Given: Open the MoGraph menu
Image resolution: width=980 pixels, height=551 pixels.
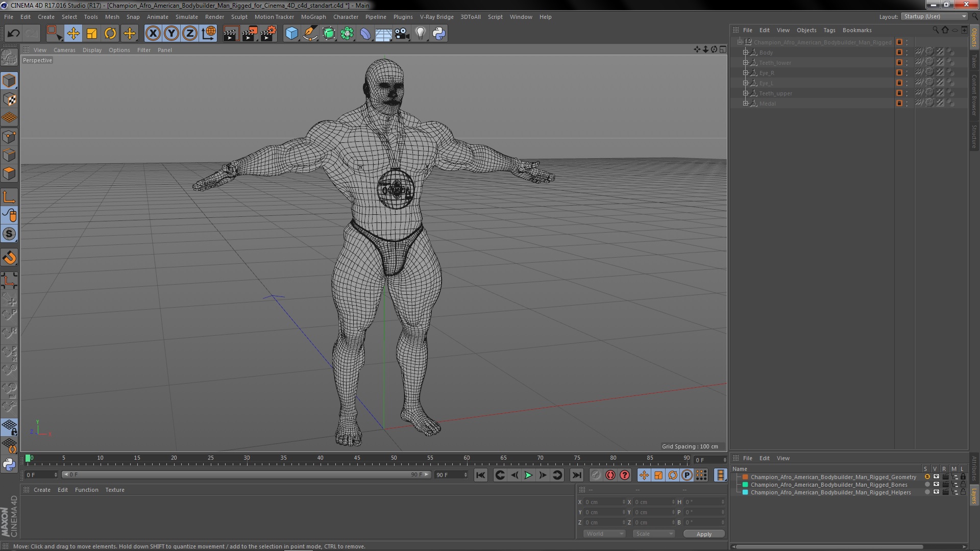Looking at the screenshot, I should point(313,17).
